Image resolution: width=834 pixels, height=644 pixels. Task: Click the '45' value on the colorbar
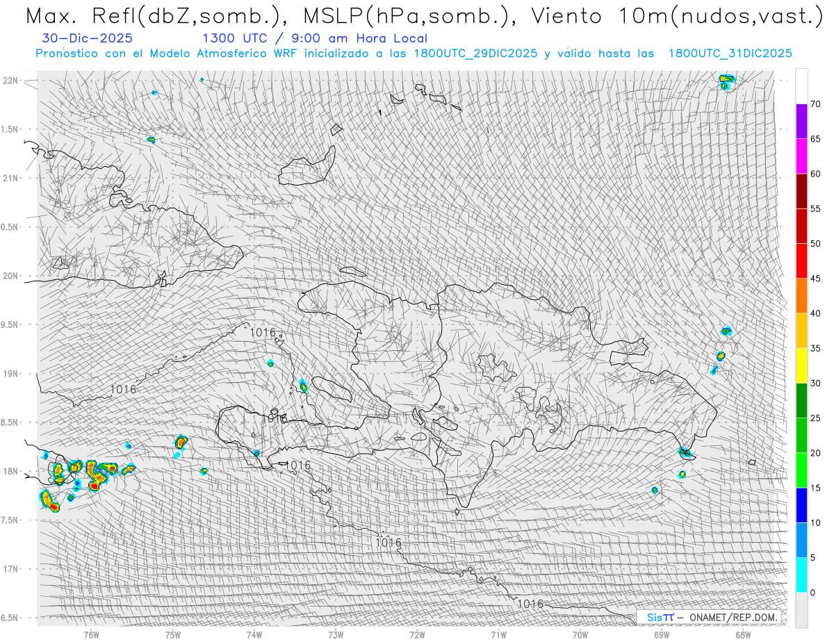point(816,279)
